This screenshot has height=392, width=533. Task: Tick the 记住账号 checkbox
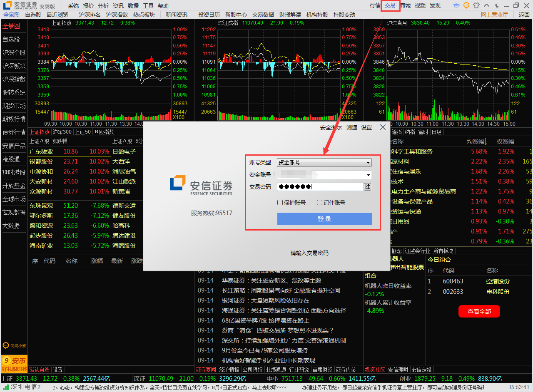pos(320,203)
